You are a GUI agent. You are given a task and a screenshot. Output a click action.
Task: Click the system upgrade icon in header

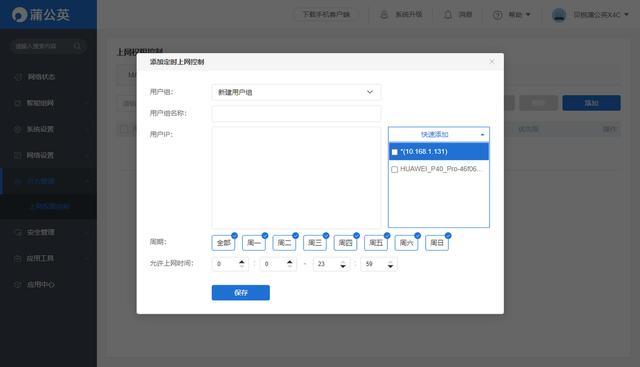384,15
